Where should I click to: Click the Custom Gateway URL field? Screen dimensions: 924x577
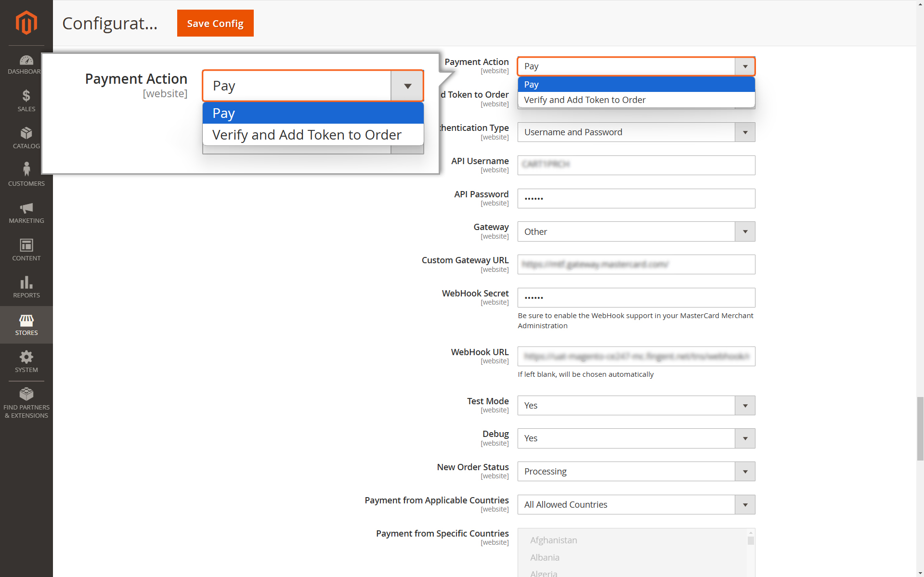pos(636,265)
